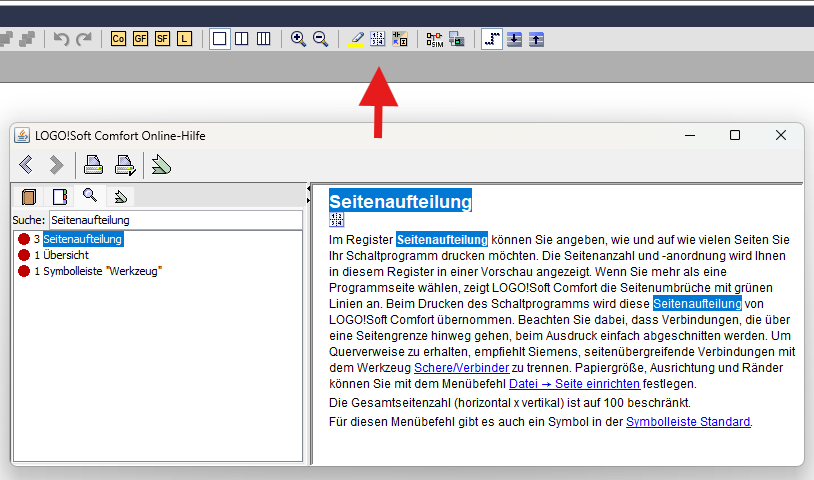This screenshot has width=814, height=480.
Task: Open 'Datei → Seite einrichten' link
Action: (x=574, y=384)
